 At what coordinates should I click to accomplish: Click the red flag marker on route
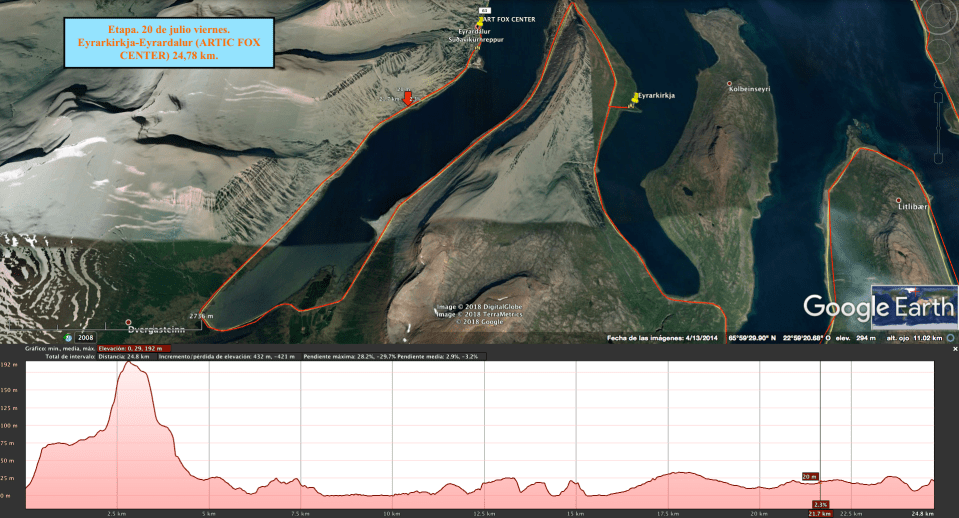(408, 96)
